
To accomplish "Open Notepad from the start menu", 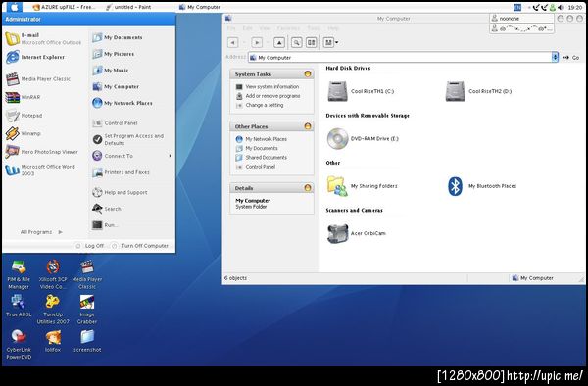I will coord(24,116).
